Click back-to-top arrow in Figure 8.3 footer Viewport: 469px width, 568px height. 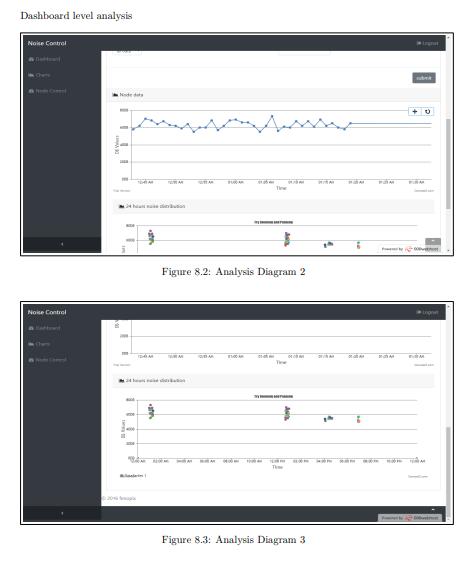[x=433, y=510]
